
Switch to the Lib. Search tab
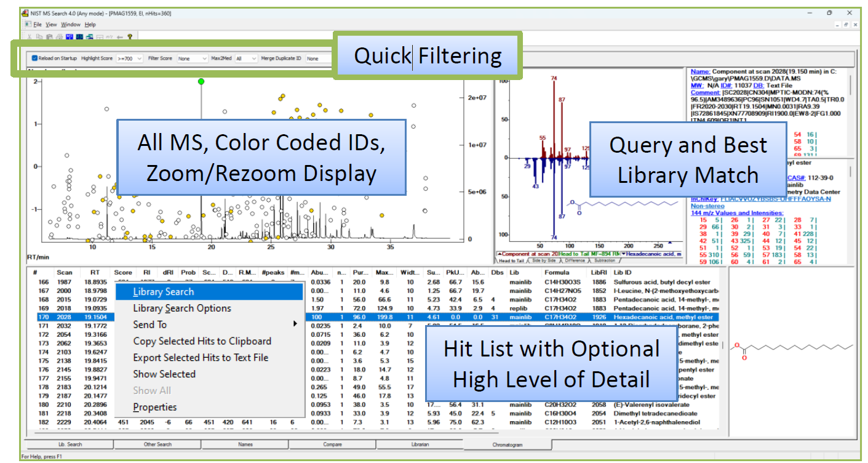tap(70, 444)
